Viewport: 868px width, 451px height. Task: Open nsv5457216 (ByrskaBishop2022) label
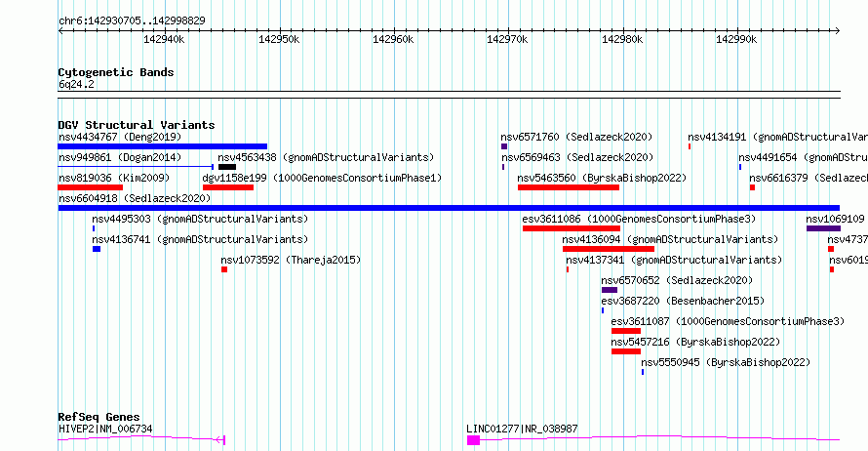[695, 342]
